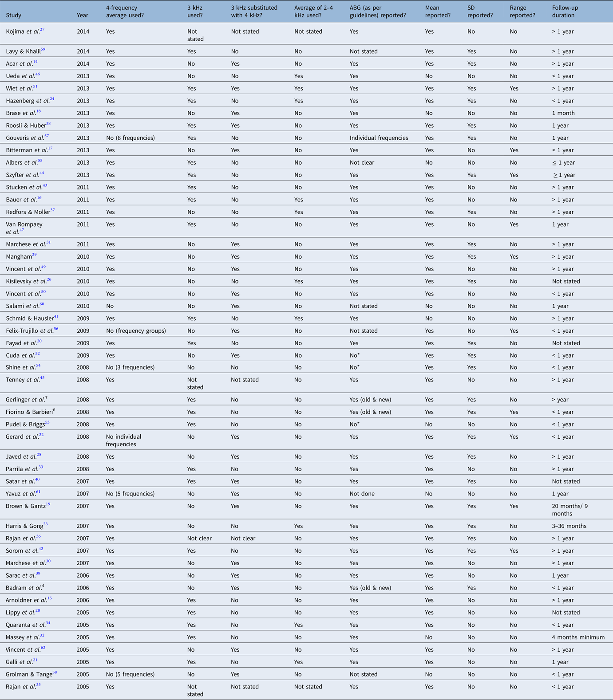
Task: Click the 'Follow-up duration' column header
Action: (565, 12)
